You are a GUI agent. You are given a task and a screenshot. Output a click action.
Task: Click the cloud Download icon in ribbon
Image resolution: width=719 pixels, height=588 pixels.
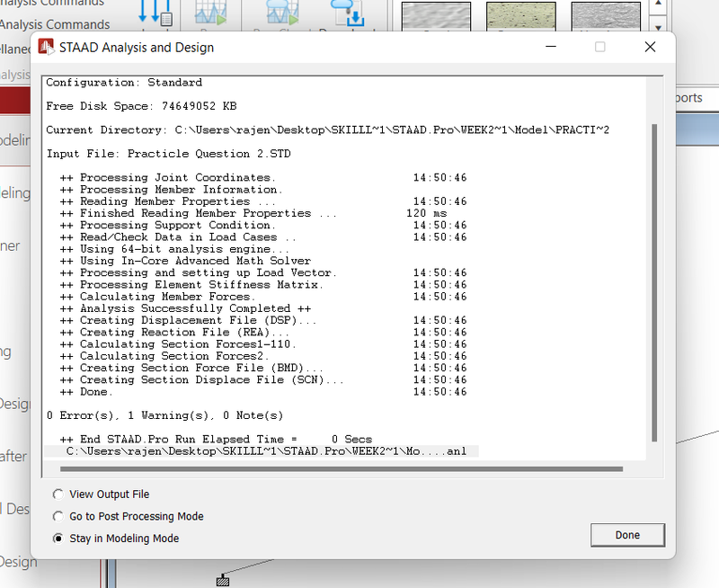pos(348,13)
